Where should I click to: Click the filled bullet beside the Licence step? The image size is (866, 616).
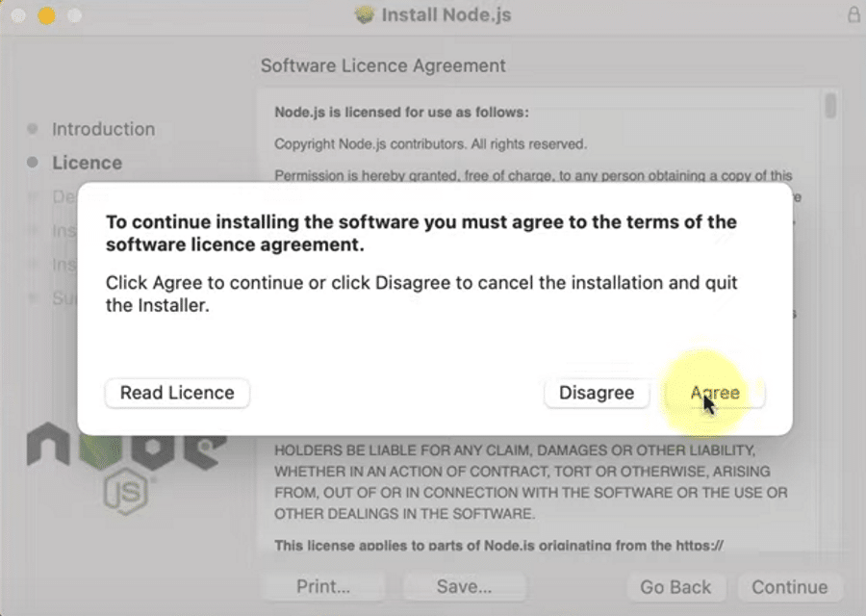click(32, 164)
